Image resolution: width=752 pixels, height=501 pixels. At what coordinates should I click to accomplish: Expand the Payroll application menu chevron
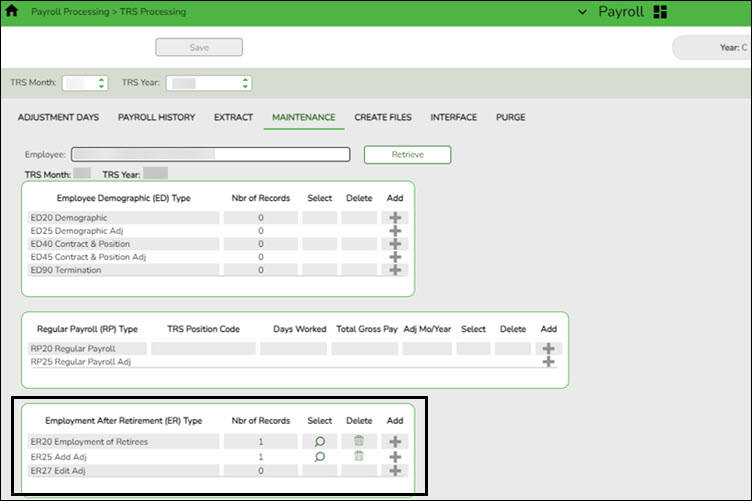pyautogui.click(x=583, y=12)
